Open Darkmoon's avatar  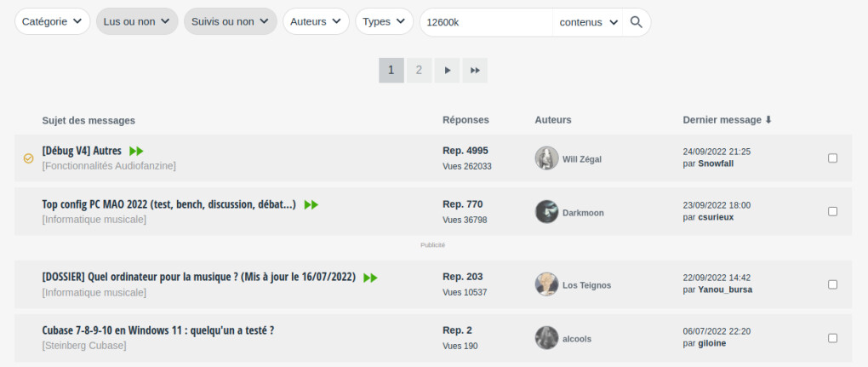click(546, 212)
